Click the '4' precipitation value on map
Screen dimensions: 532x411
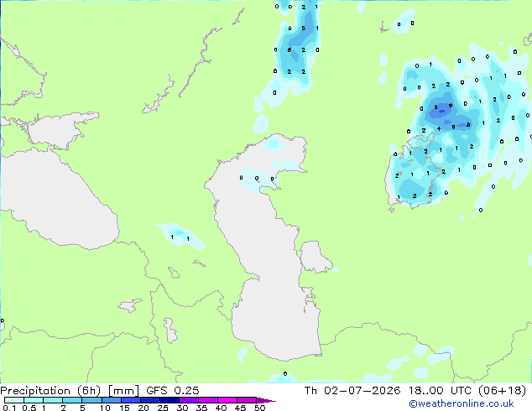tap(439, 128)
